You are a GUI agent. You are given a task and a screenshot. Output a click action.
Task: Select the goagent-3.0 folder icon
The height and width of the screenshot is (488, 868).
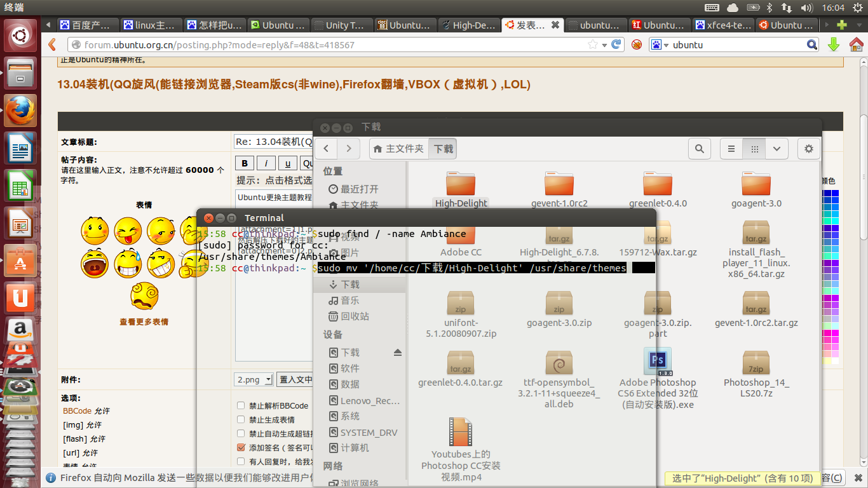coord(756,184)
